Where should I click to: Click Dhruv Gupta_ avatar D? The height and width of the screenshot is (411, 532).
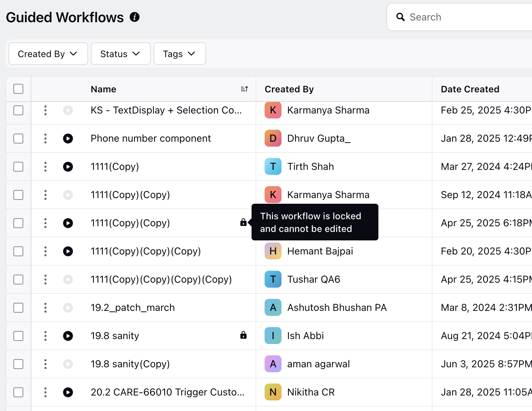(273, 138)
